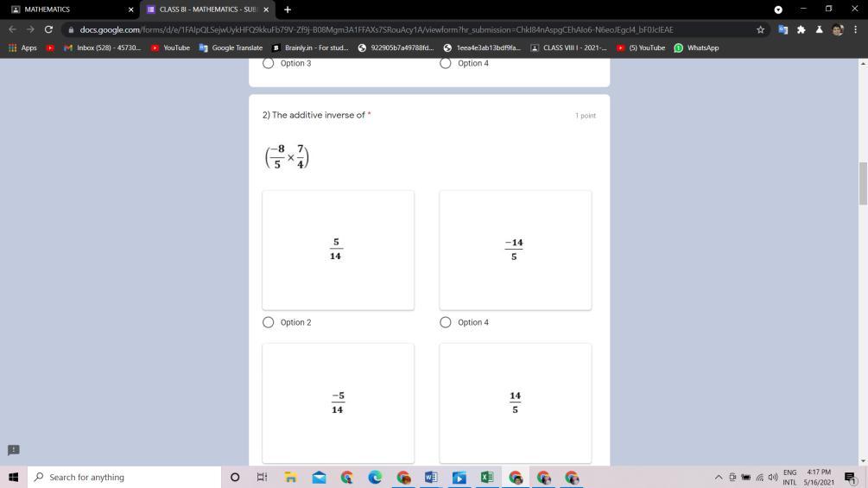Open Chrome profile avatar menu

[x=837, y=29]
